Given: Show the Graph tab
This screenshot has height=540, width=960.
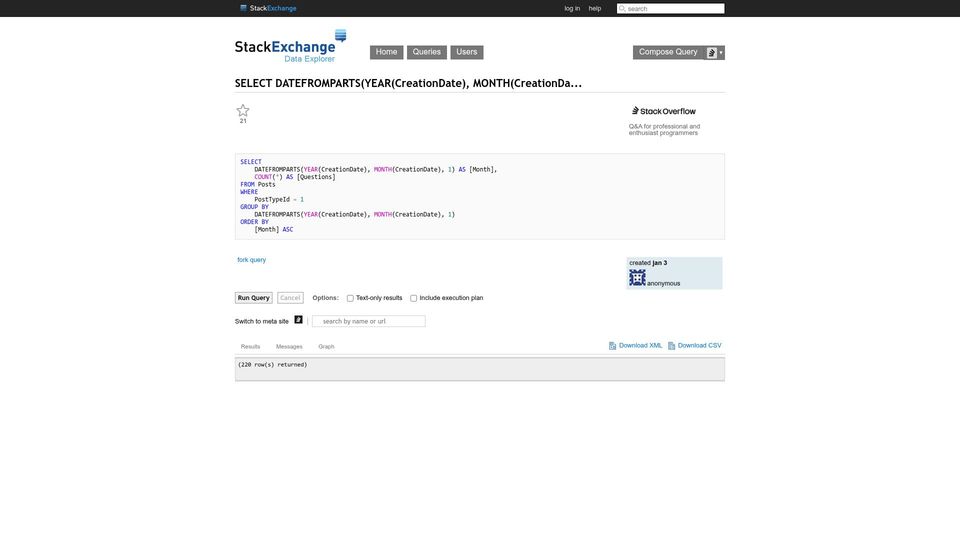Looking at the screenshot, I should click(x=326, y=347).
